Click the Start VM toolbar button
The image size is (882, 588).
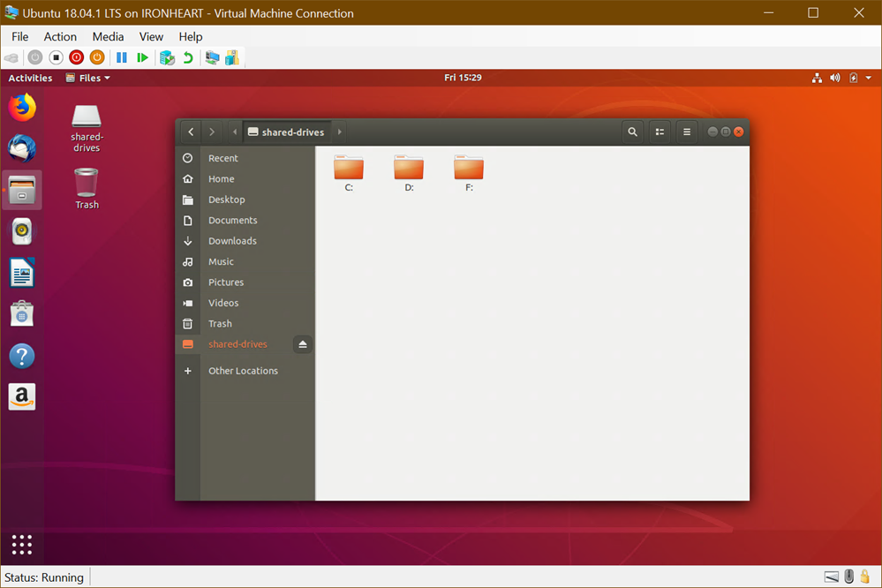point(35,57)
